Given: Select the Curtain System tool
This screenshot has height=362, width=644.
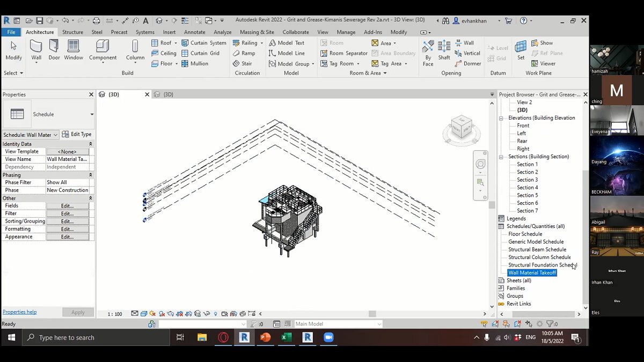Looking at the screenshot, I should pos(204,43).
